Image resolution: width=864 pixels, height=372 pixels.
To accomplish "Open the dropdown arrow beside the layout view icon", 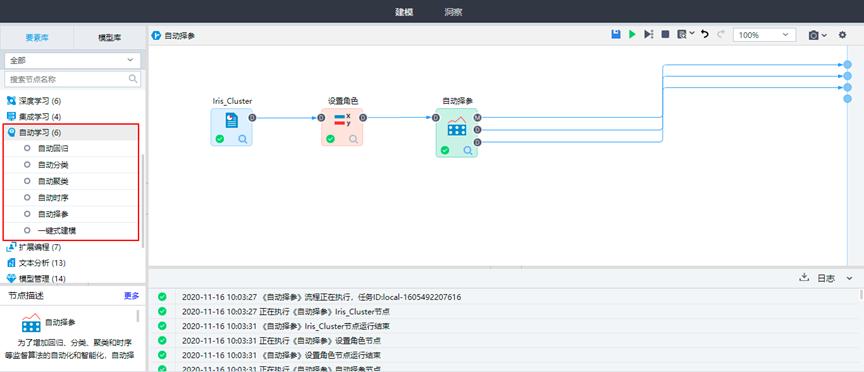I will (692, 34).
